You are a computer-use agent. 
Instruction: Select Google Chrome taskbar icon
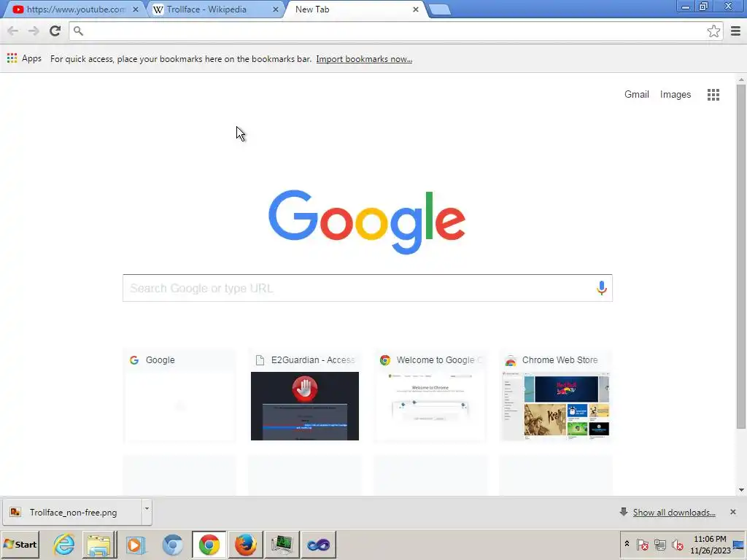coord(209,544)
